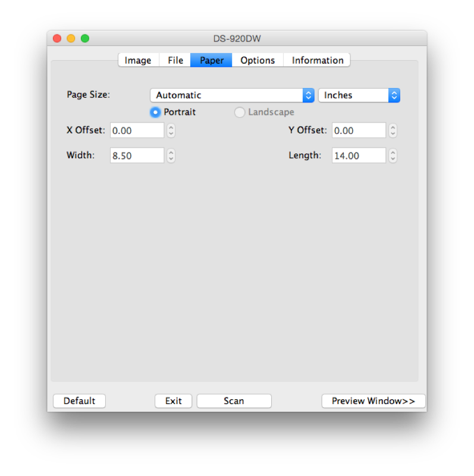Screen dimensions: 474x476
Task: Click the Exit button
Action: [x=173, y=401]
